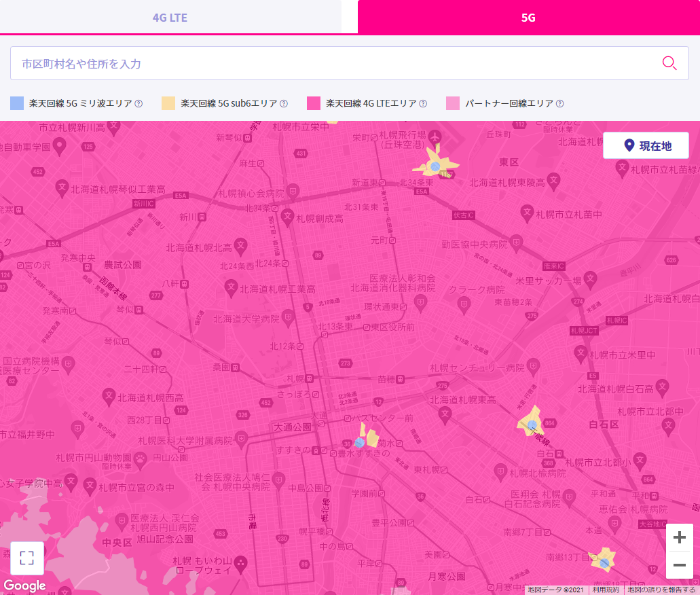This screenshot has height=595, width=700.
Task: Click the 札幌禎心会病院 hospital marker
Action: (293, 192)
